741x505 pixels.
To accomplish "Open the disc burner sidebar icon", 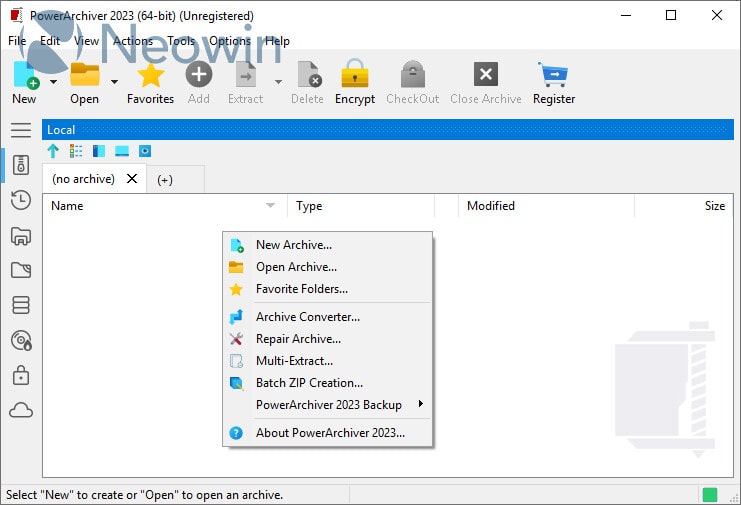I will coord(21,340).
